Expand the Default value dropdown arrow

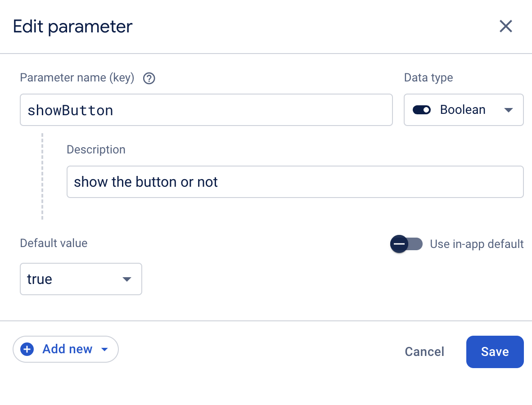pyautogui.click(x=127, y=279)
